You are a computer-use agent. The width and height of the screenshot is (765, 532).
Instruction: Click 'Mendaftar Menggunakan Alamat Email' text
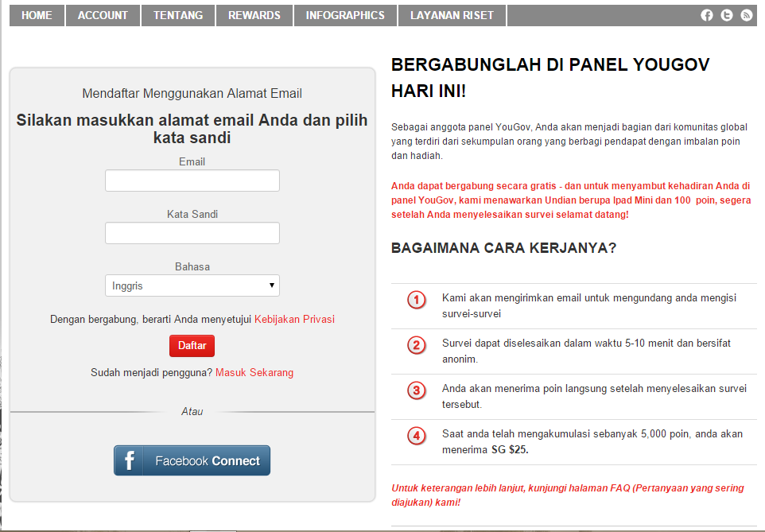[192, 93]
